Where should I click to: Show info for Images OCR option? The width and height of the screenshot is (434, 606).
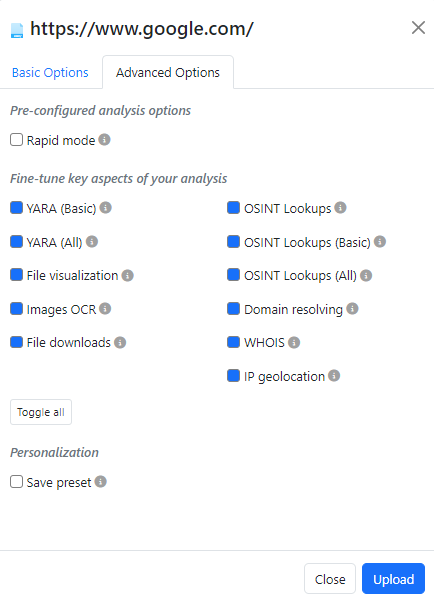pyautogui.click(x=105, y=308)
